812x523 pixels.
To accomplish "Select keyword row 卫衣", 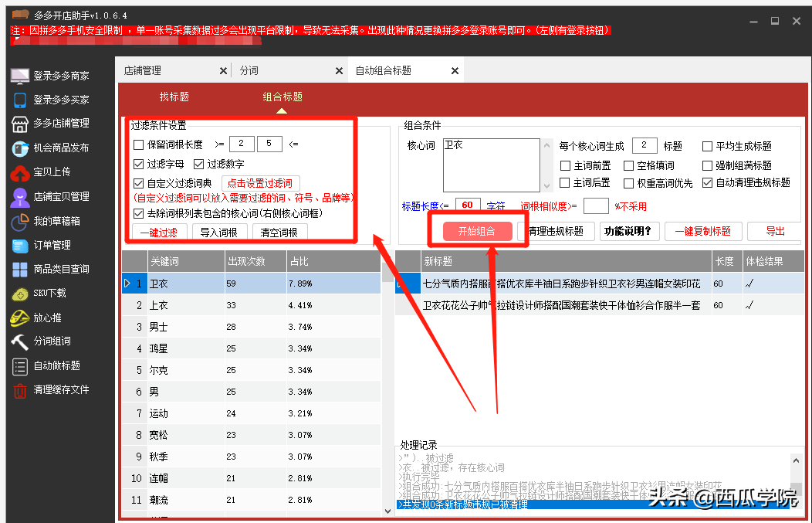I will [251, 284].
